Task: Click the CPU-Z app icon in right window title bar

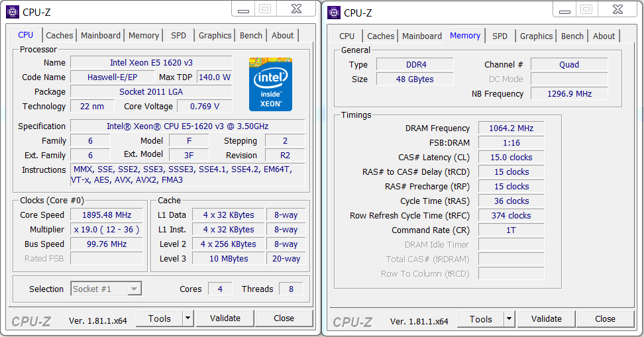Action: (x=334, y=13)
